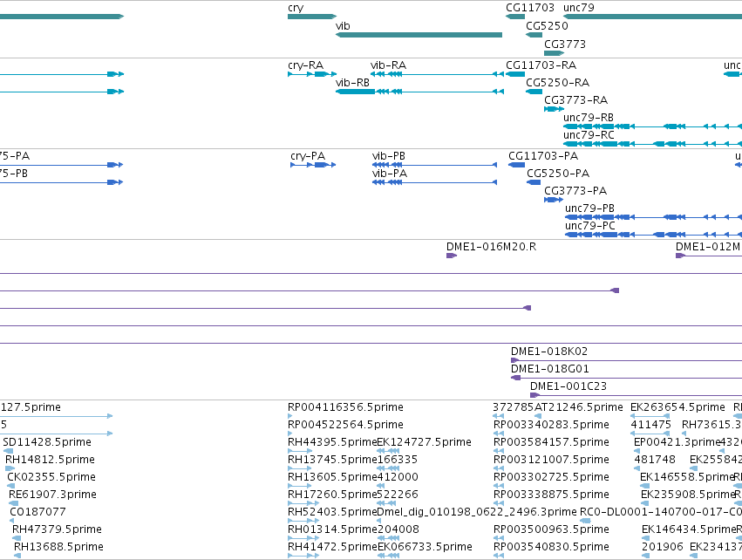Image resolution: width=742 pixels, height=560 pixels.
Task: Select the RP003340283.5prime EST label
Action: (551, 425)
